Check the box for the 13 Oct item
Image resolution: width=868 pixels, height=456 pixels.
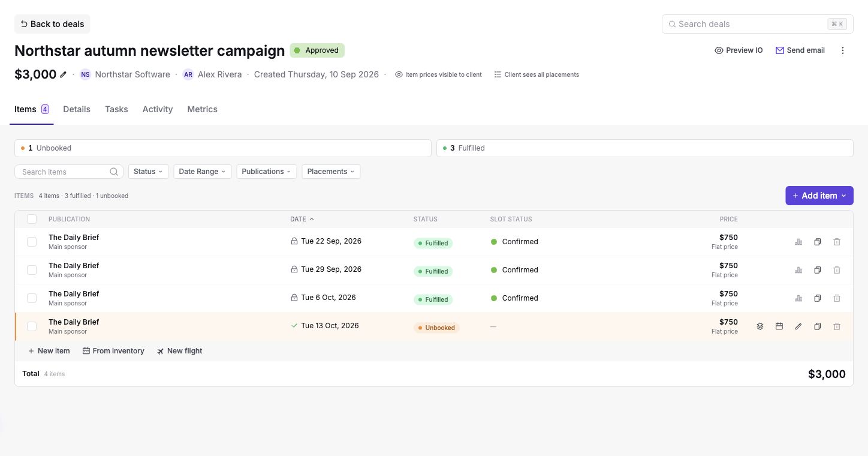32,326
